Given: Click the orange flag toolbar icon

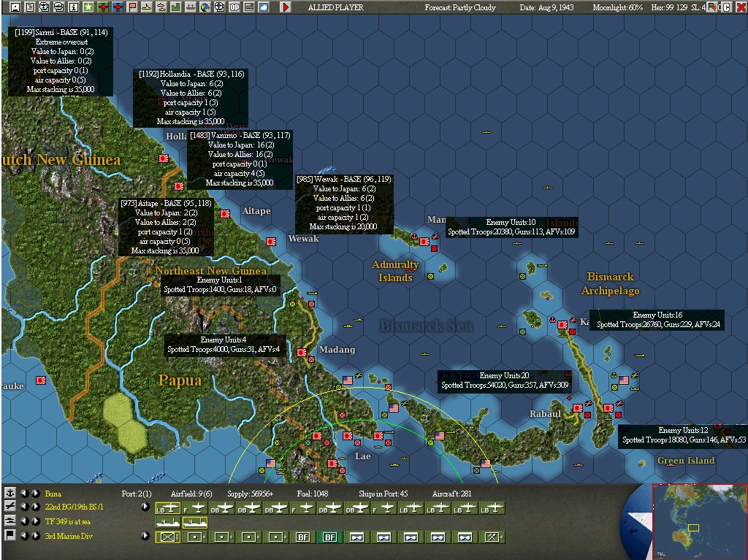Looking at the screenshot, I should 132,7.
